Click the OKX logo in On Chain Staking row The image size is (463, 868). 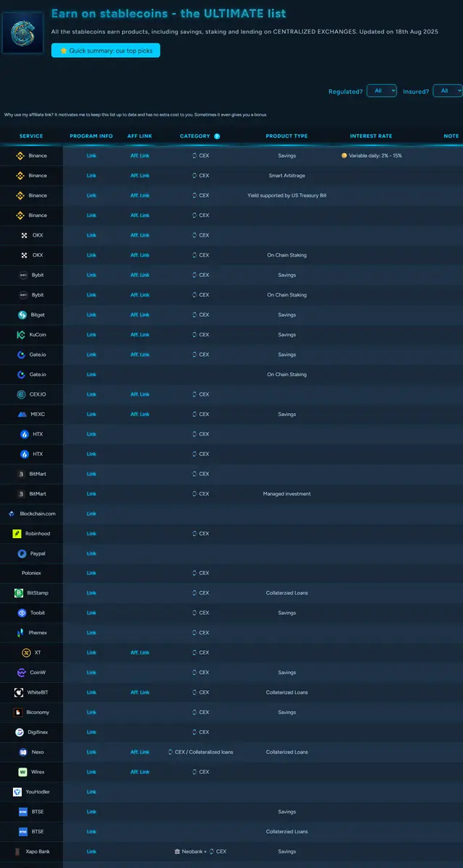[x=25, y=255]
